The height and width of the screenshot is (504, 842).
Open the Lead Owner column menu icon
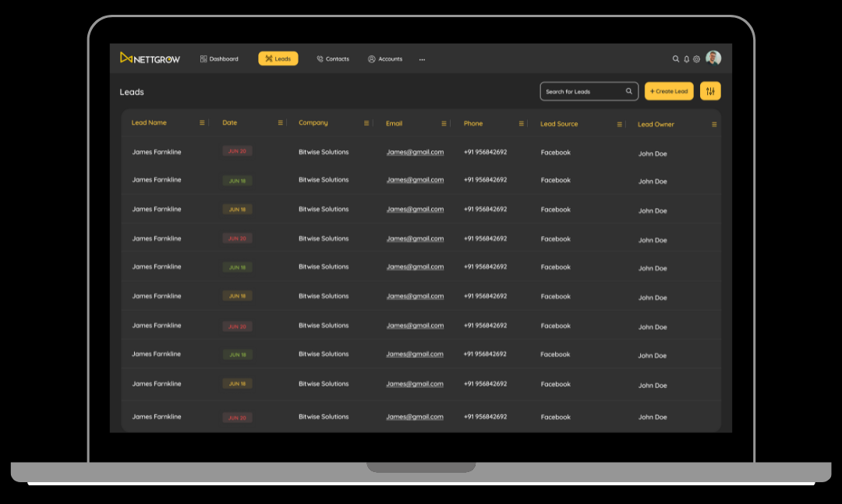714,124
